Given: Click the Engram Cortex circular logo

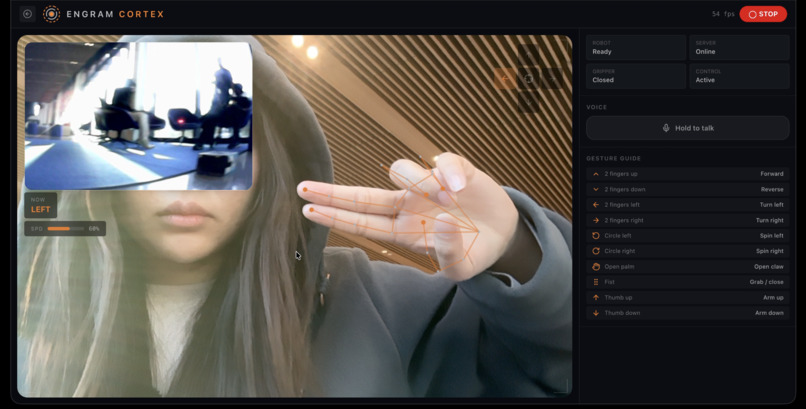Looking at the screenshot, I should point(51,14).
